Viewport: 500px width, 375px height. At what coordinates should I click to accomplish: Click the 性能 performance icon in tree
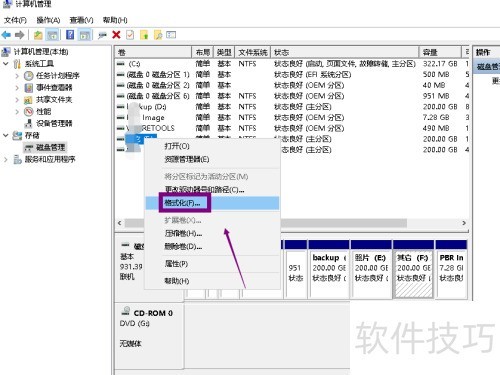click(x=28, y=112)
